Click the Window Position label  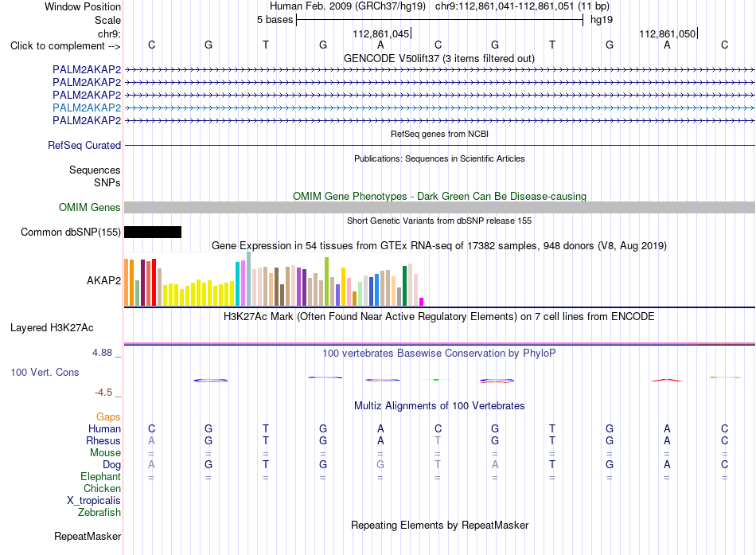pos(83,6)
